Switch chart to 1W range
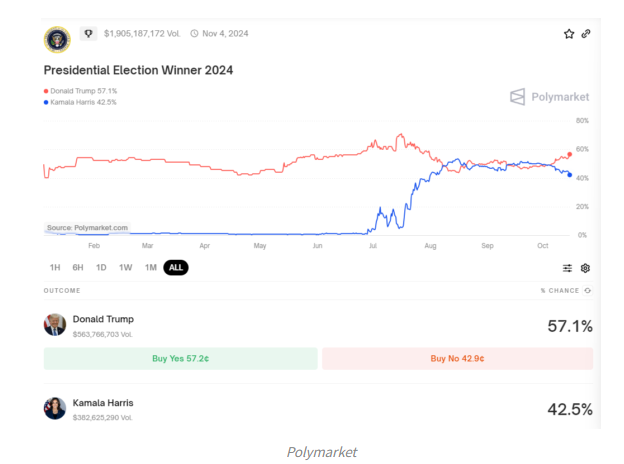This screenshot has width=624, height=464. click(125, 268)
